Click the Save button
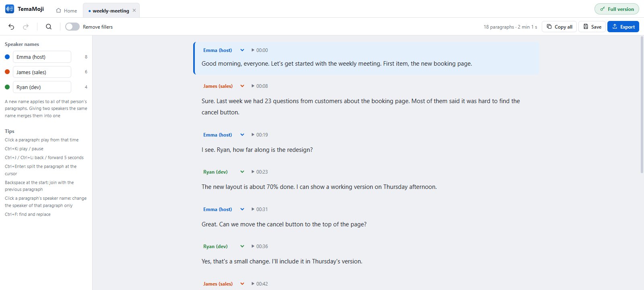The width and height of the screenshot is (644, 290). click(x=592, y=27)
